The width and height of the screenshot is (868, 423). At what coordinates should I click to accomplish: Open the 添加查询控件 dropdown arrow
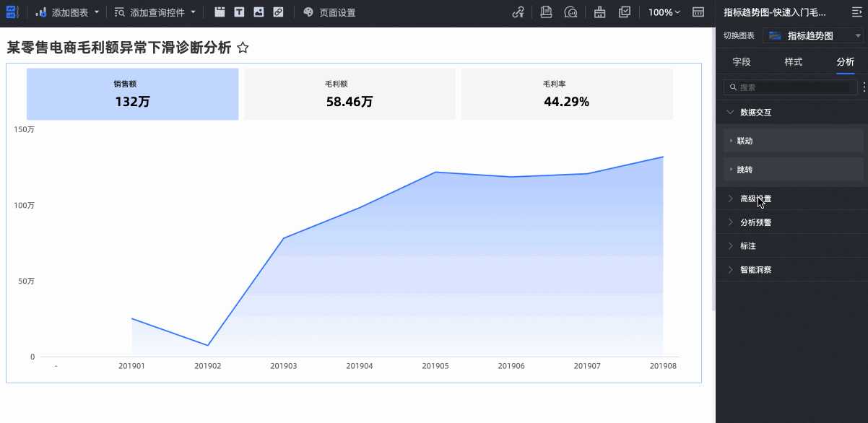(193, 12)
